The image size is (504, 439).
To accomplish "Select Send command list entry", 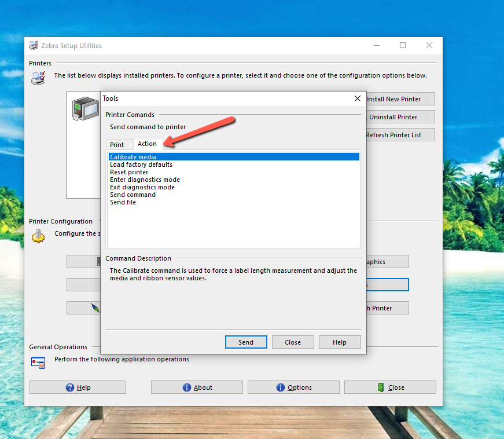I will [133, 195].
